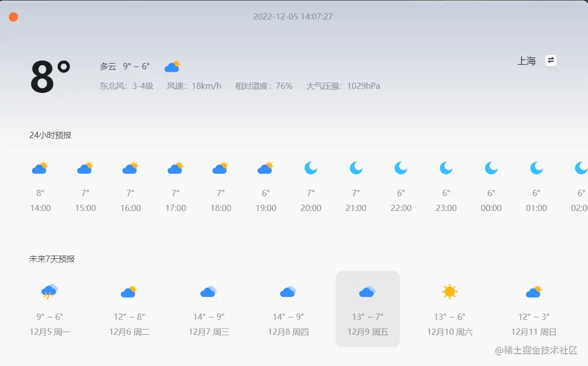588x366 pixels.
Task: Click the city switch icon next to 上海
Action: (550, 60)
